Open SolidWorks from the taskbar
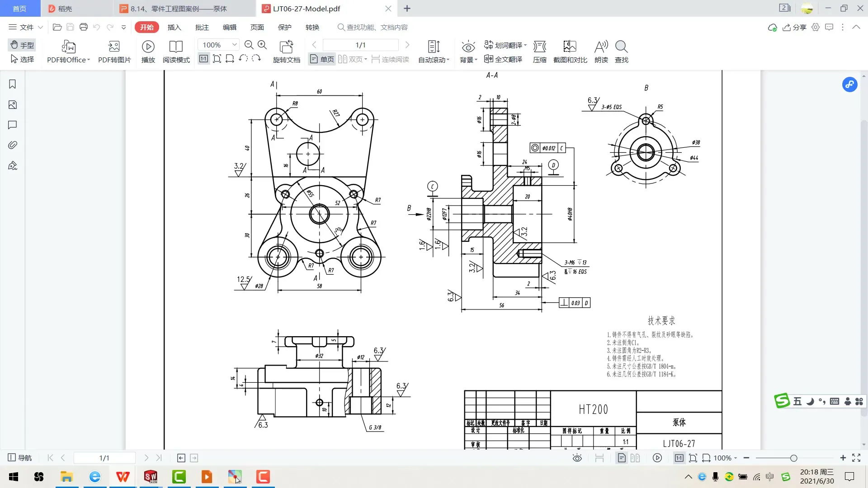 click(x=151, y=477)
